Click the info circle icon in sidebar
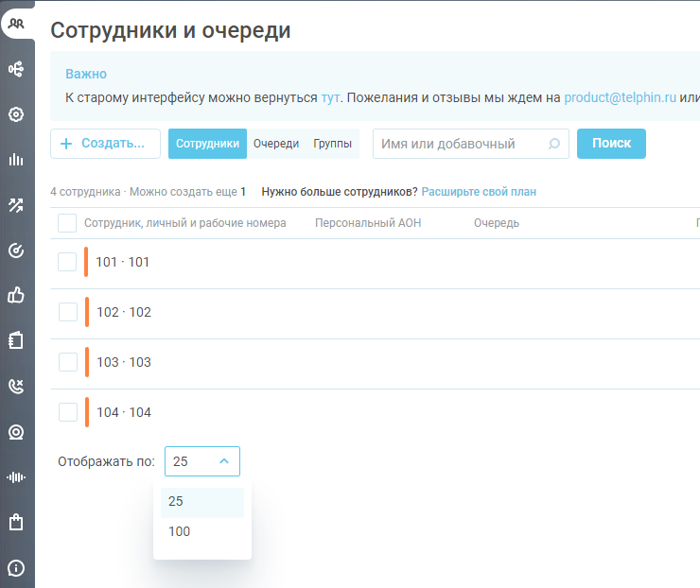This screenshot has width=700, height=588. click(16, 568)
